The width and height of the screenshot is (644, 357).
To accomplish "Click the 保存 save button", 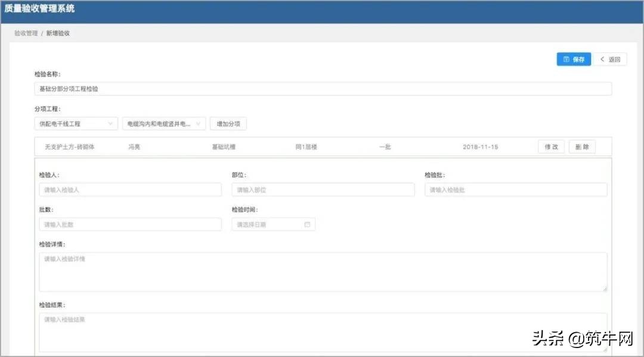I will 573,58.
